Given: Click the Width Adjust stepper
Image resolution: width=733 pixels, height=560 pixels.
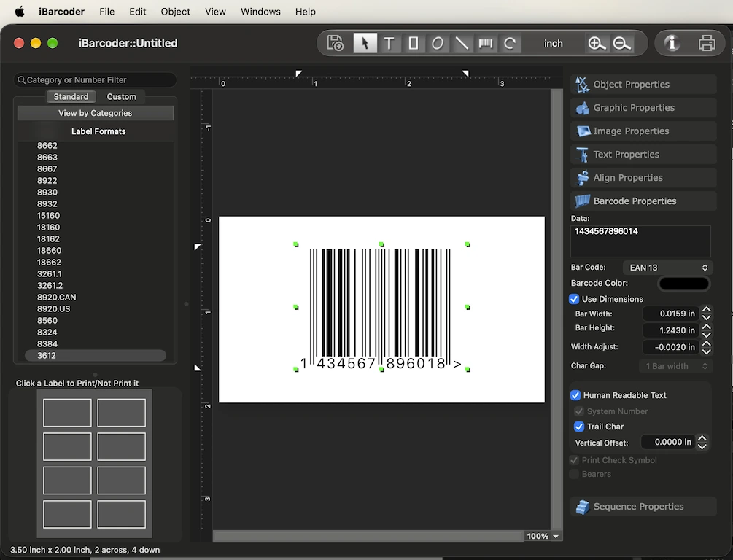Looking at the screenshot, I should (x=707, y=347).
